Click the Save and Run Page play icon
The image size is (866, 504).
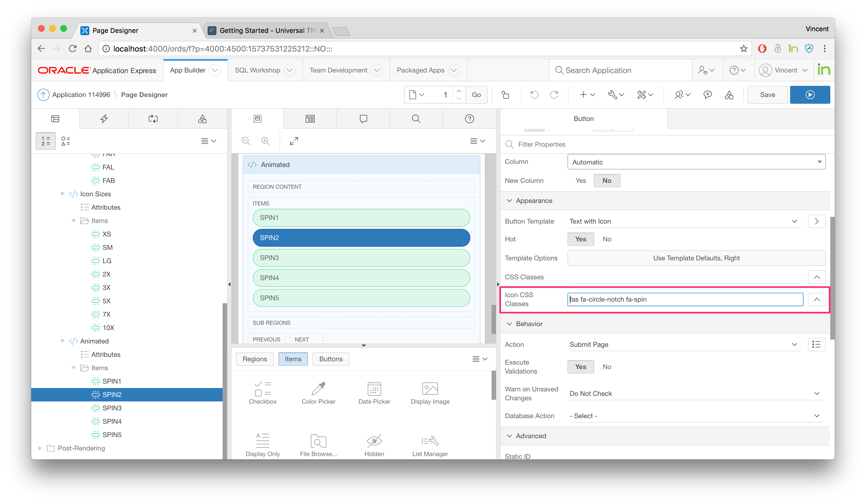click(810, 95)
